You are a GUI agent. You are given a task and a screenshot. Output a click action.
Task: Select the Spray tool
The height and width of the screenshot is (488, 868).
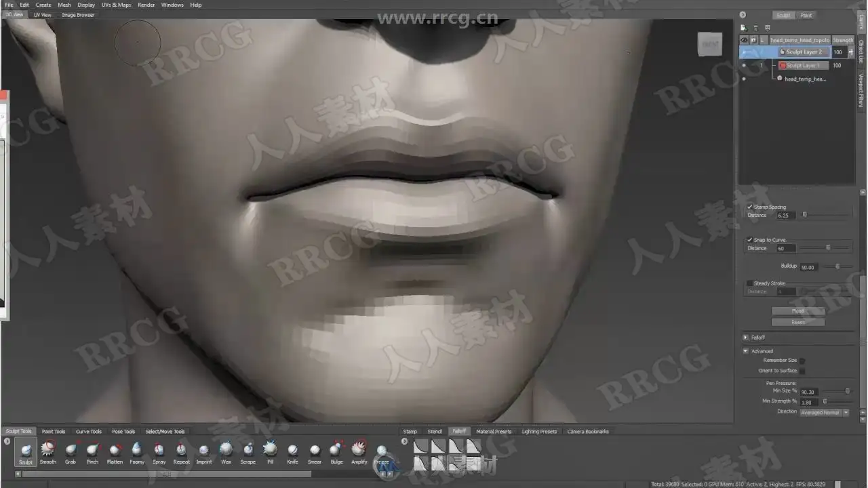point(159,452)
